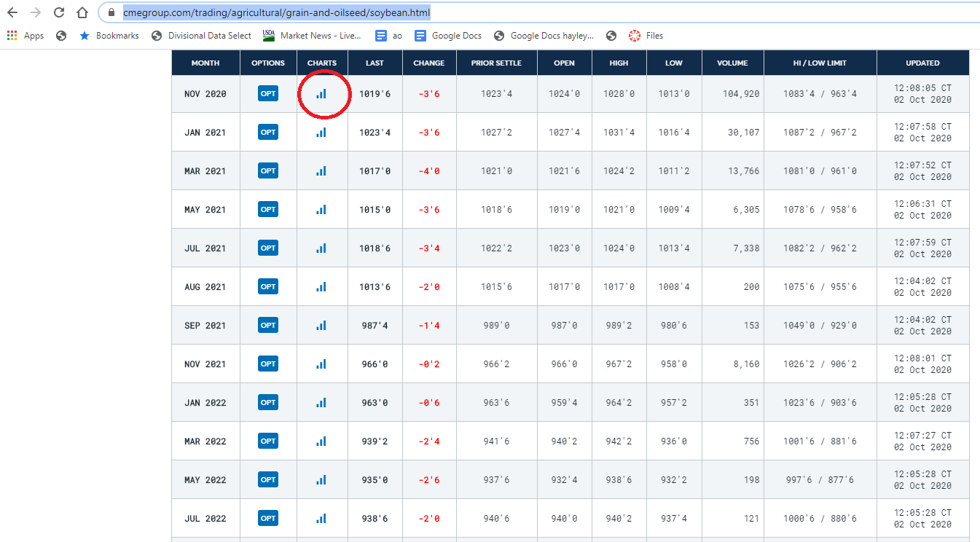The height and width of the screenshot is (542, 980).
Task: Go back with browser back arrow
Action: tap(12, 12)
